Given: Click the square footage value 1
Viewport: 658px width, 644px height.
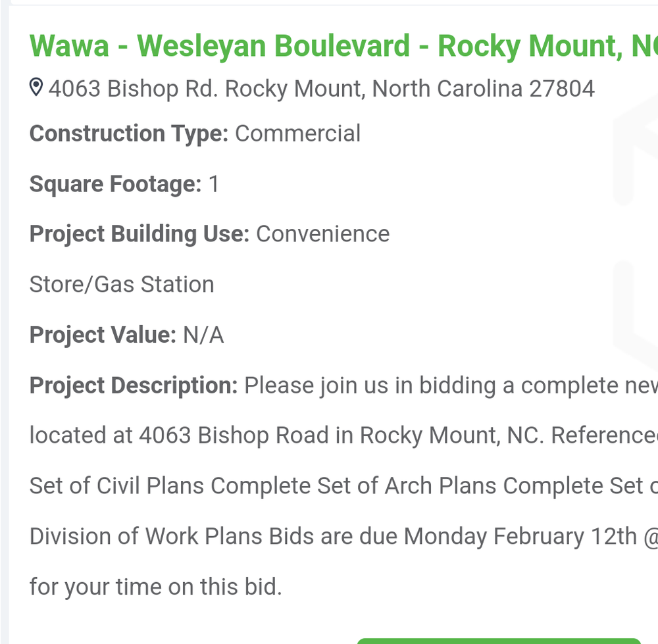Looking at the screenshot, I should pos(214,184).
